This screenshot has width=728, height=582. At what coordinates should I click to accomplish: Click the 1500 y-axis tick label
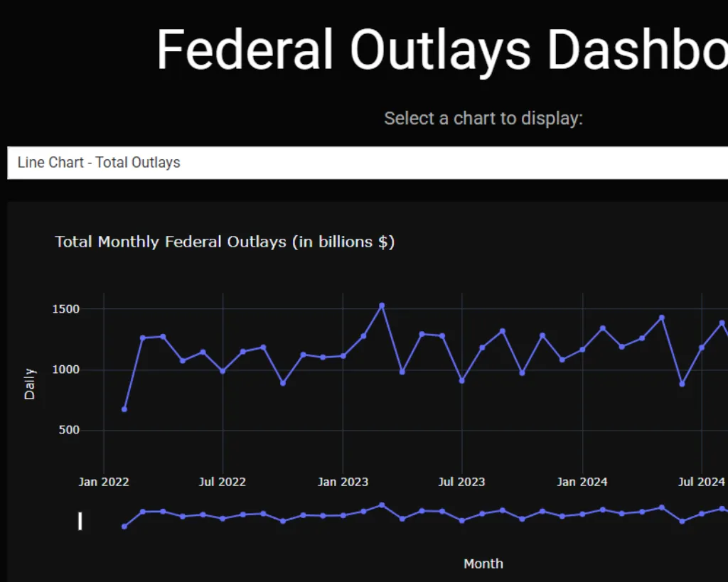click(x=65, y=309)
